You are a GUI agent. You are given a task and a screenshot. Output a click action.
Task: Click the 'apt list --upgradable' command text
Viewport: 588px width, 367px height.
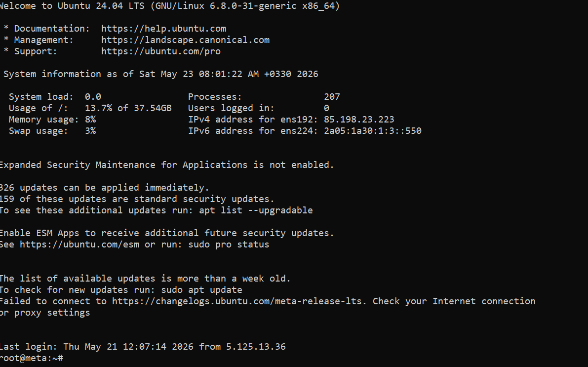(x=256, y=210)
